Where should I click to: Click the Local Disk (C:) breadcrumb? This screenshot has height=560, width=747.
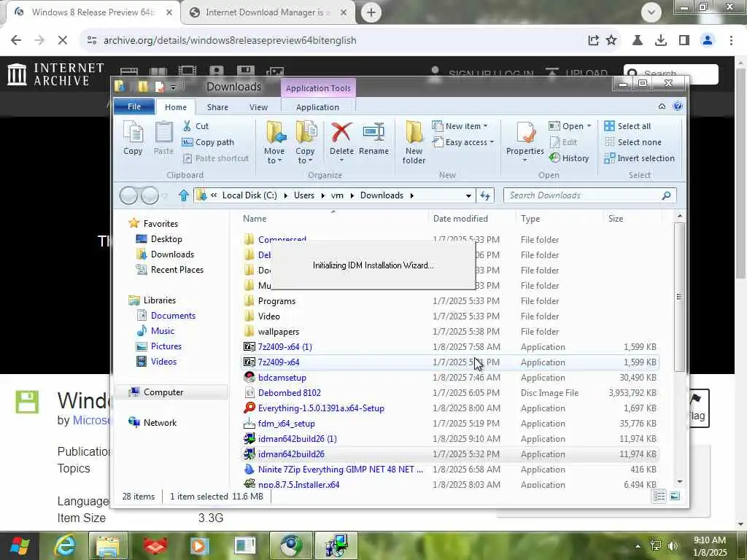tap(249, 195)
